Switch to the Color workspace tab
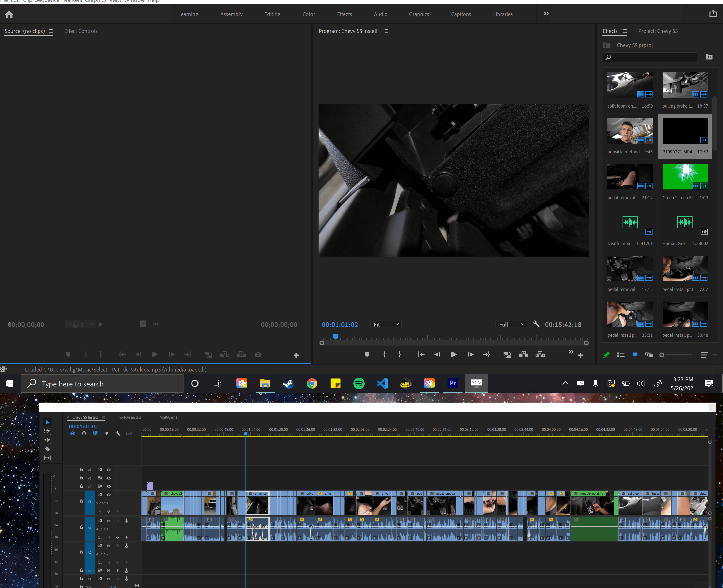The image size is (723, 588). click(309, 14)
